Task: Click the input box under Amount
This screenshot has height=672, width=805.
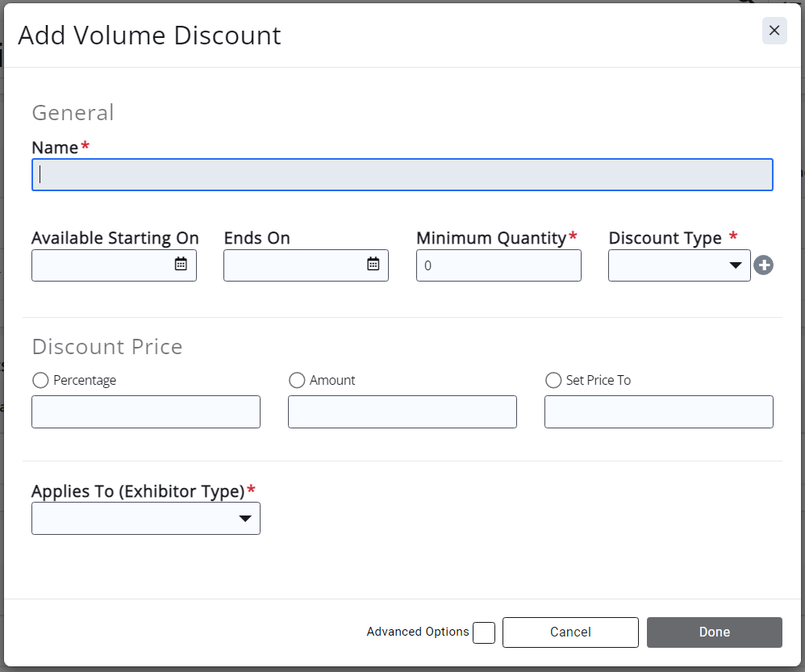Action: [402, 411]
